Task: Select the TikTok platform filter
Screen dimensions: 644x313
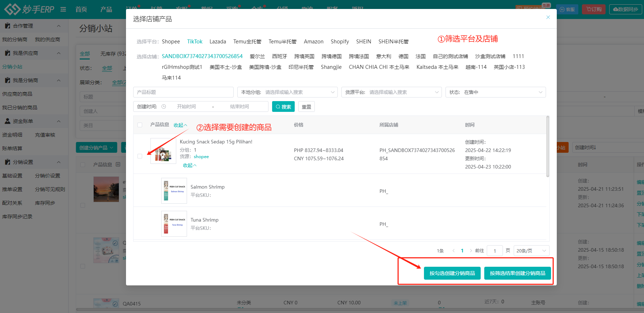Action: click(195, 42)
